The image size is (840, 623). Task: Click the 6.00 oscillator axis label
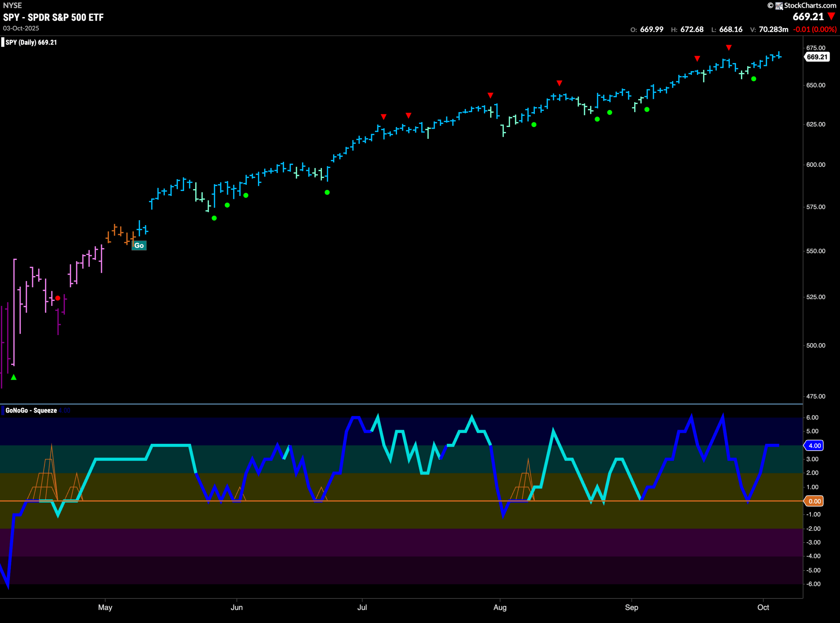(812, 418)
